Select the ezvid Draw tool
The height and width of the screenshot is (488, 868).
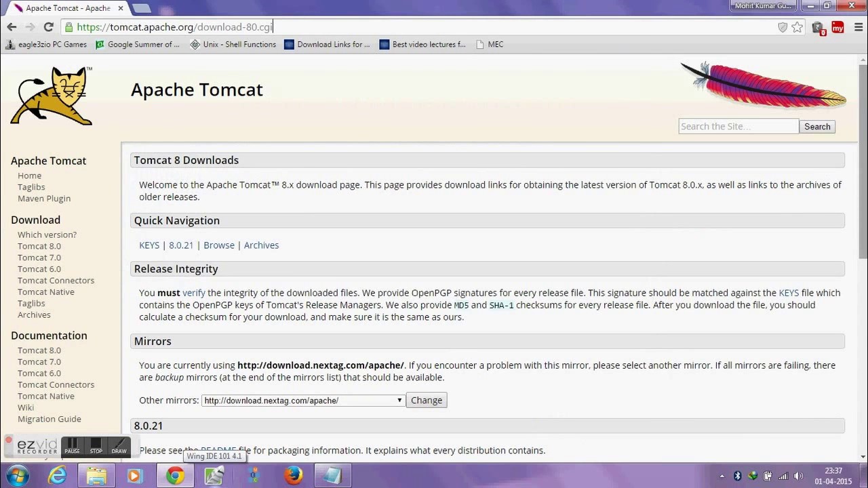pos(119,446)
